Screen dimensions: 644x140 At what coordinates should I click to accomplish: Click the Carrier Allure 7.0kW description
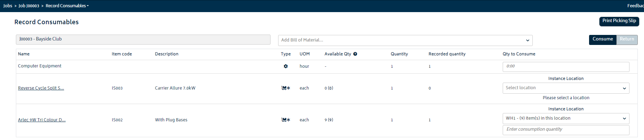[175, 88]
